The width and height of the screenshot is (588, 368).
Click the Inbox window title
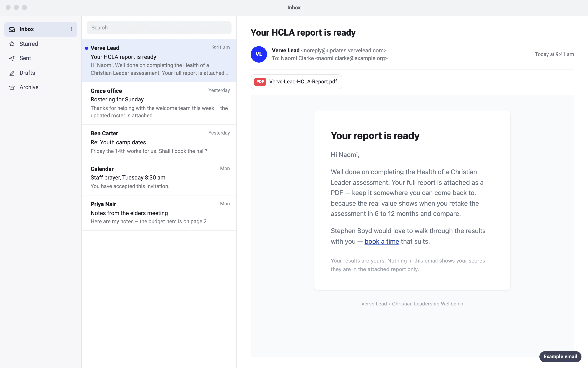pyautogui.click(x=294, y=8)
